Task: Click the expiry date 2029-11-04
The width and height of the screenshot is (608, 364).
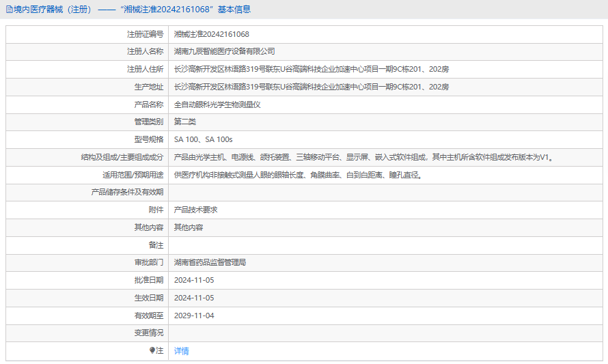Action: click(x=194, y=316)
